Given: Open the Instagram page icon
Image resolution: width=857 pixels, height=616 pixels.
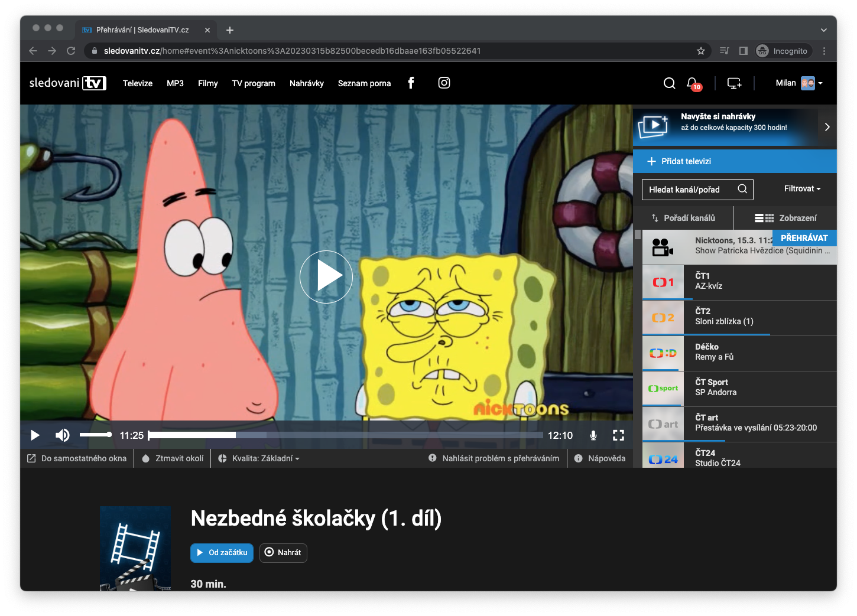Looking at the screenshot, I should (x=444, y=83).
